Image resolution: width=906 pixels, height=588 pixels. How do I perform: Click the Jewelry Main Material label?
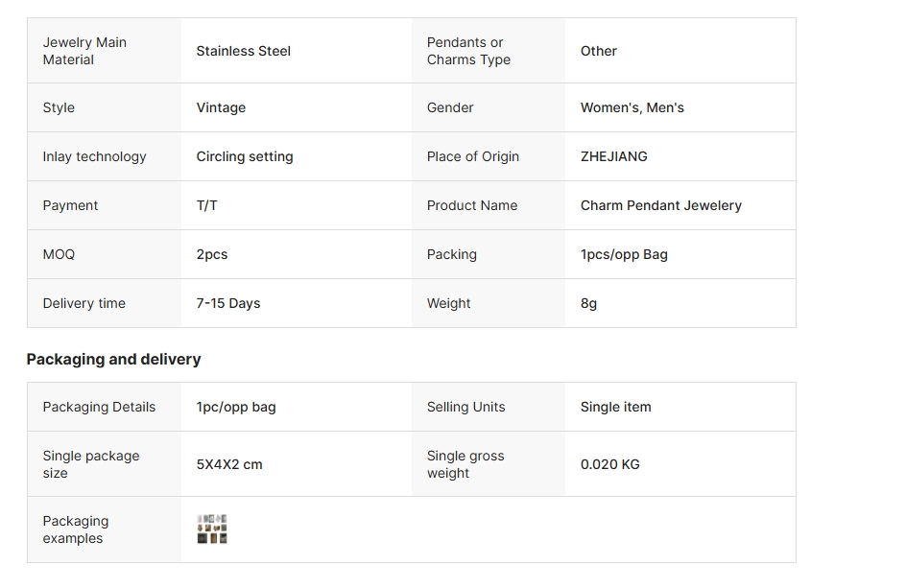pos(84,51)
